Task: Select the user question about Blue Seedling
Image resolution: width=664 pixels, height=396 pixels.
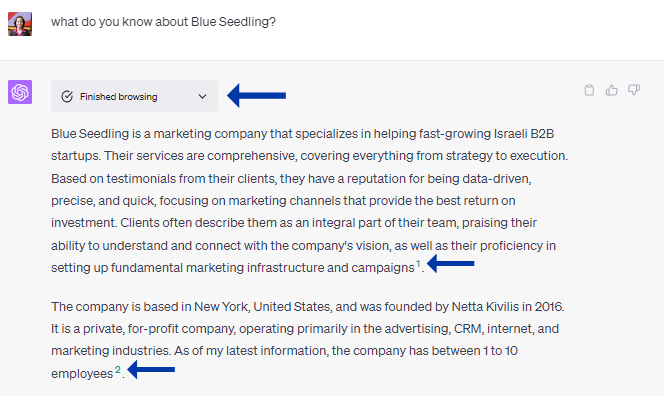Action: [x=163, y=22]
